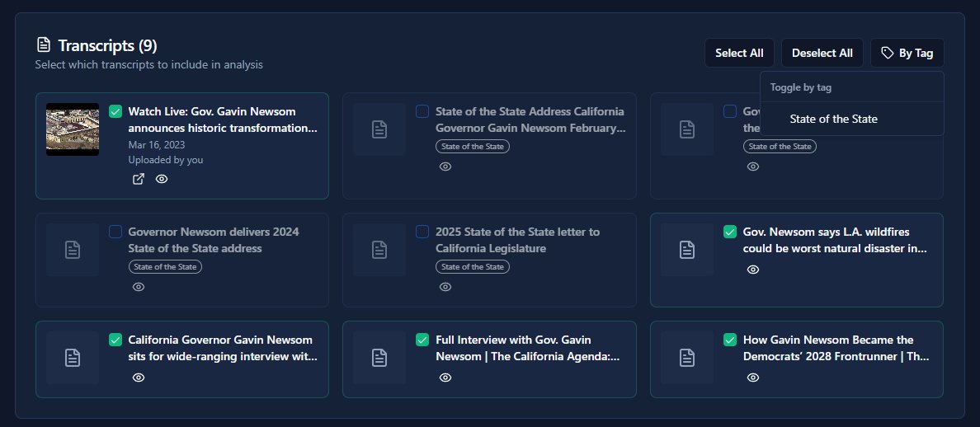The image size is (980, 427).
Task: Click title 'Full Interview with Gov. Gavin Newsom'
Action: 527,349
